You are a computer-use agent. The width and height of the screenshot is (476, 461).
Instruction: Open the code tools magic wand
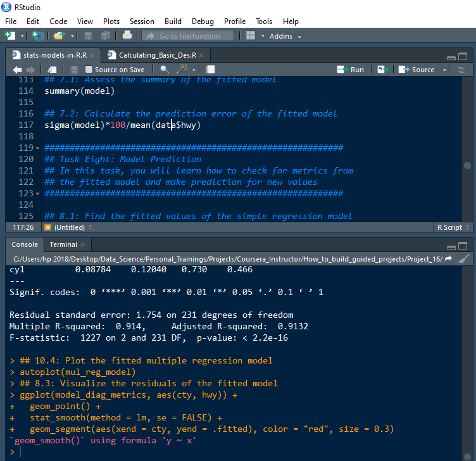coord(182,70)
